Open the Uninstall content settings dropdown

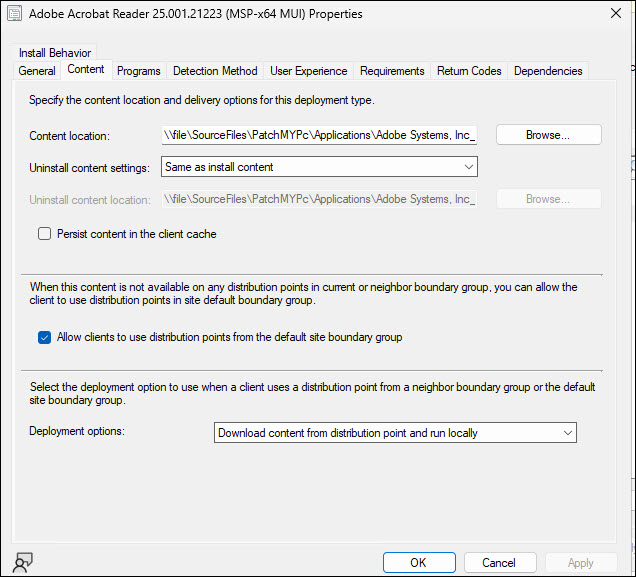[319, 167]
